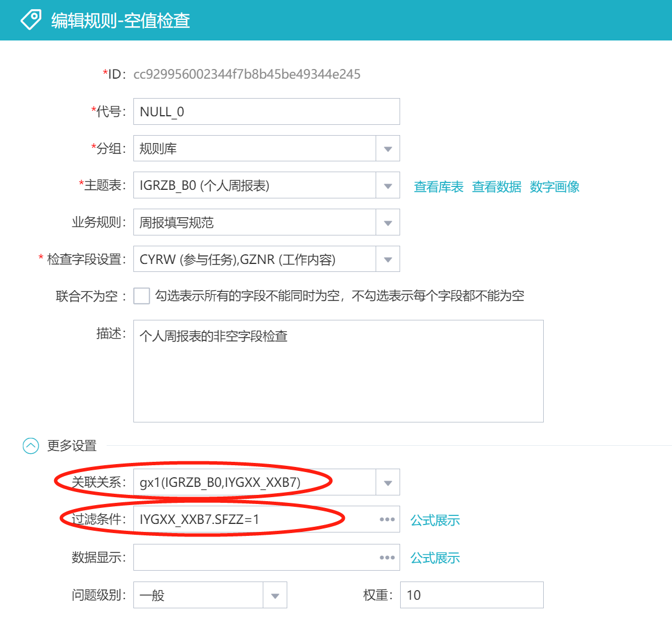
Task: Expand the 关联关系 dropdown arrow
Action: pyautogui.click(x=388, y=483)
